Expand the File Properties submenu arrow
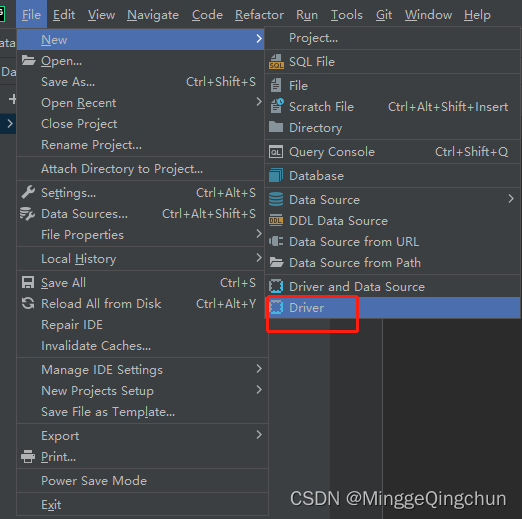Image resolution: width=522 pixels, height=519 pixels. click(x=259, y=234)
